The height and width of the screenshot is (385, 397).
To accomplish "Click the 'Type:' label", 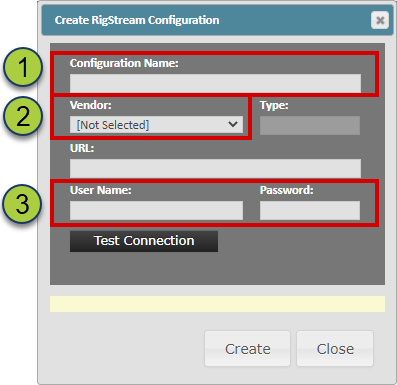I will coord(274,105).
